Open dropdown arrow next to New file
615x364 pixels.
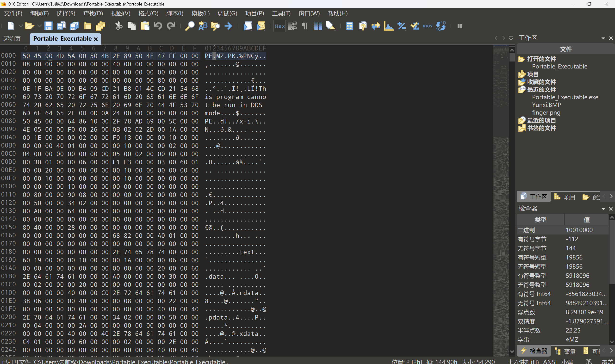21,26
